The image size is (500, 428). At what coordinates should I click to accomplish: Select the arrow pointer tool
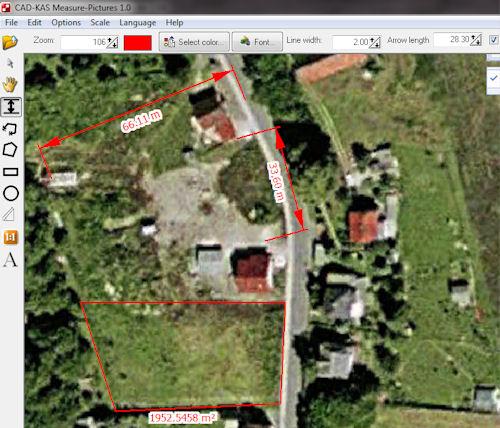[11, 63]
